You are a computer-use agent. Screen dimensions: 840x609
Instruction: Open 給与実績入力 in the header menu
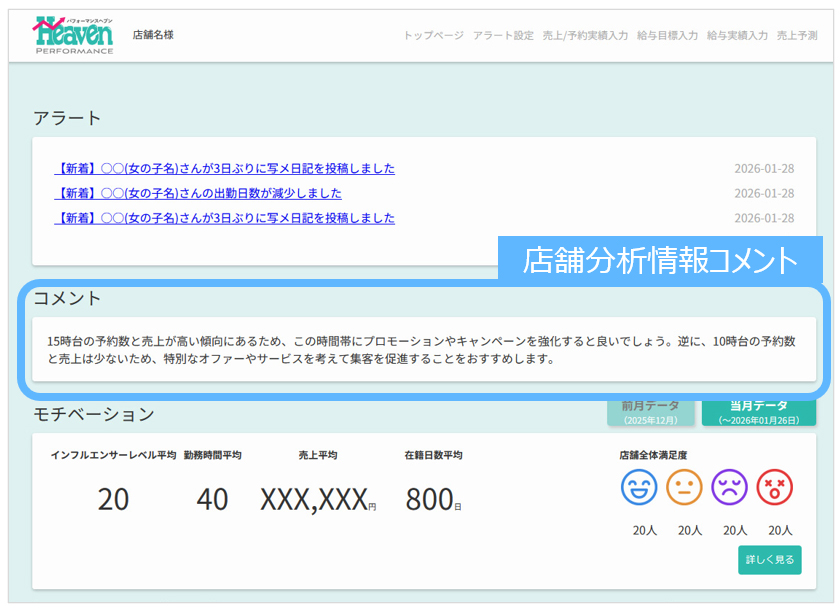(737, 35)
